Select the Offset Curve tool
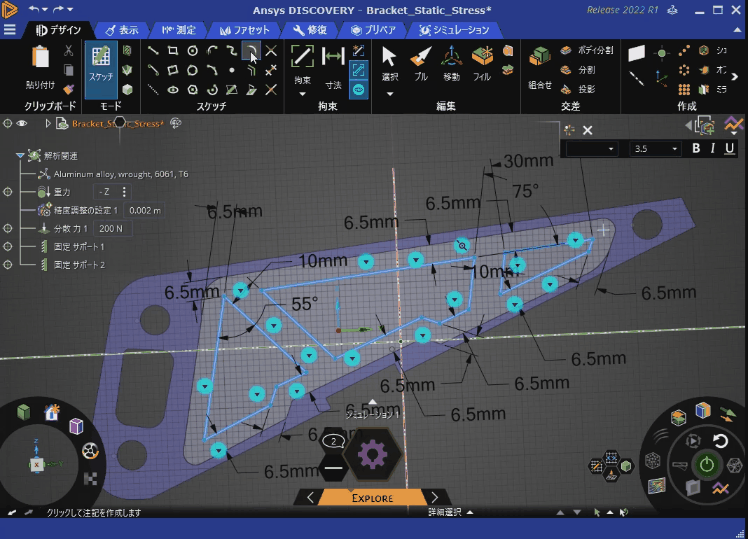Image resolution: width=748 pixels, height=539 pixels. click(251, 70)
